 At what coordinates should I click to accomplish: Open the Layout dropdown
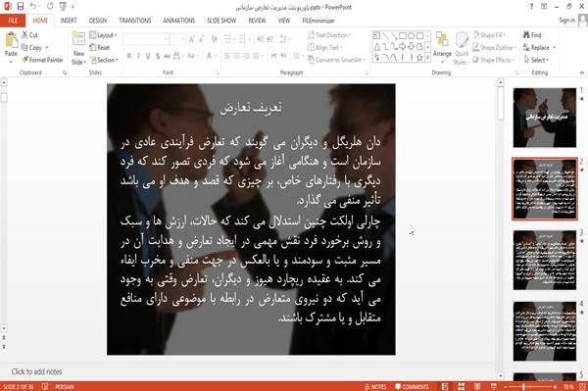pyautogui.click(x=104, y=35)
